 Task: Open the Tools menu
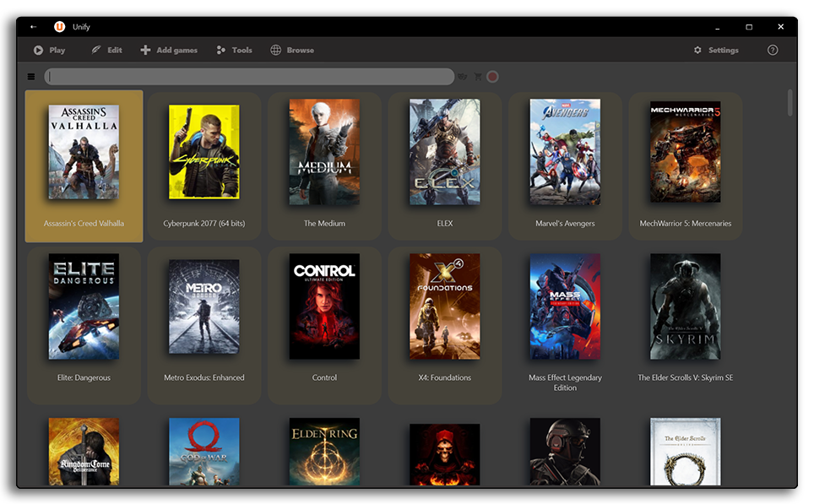(x=234, y=51)
